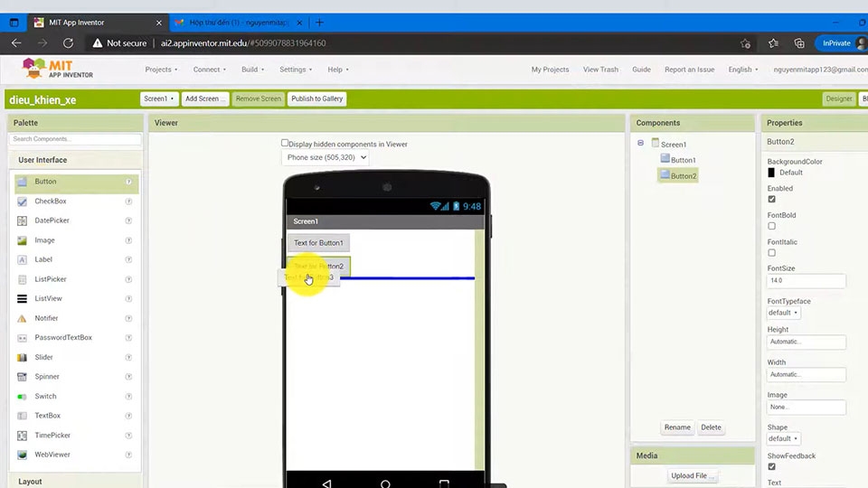Select the Label component icon
Screen dimensions: 868x488
point(22,259)
